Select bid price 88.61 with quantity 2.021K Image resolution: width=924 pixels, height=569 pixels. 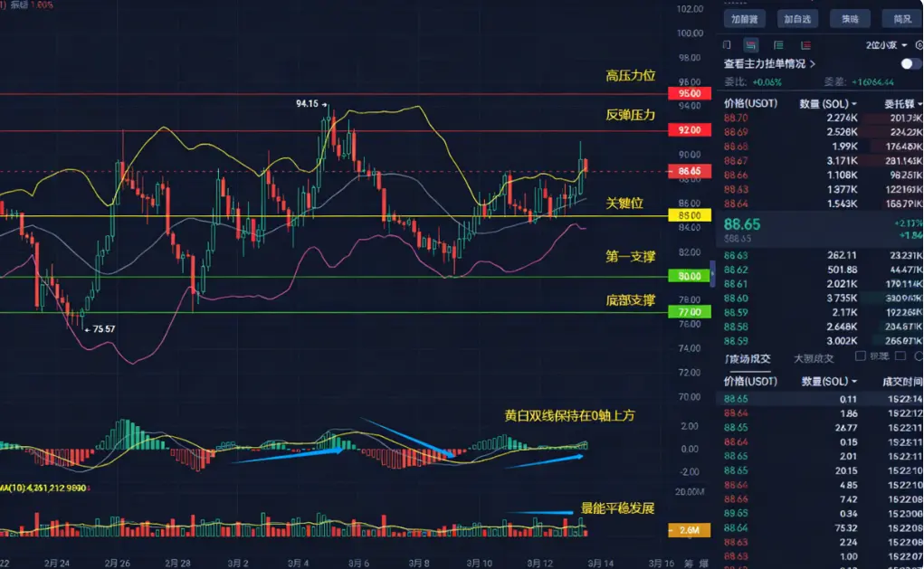[x=736, y=284]
